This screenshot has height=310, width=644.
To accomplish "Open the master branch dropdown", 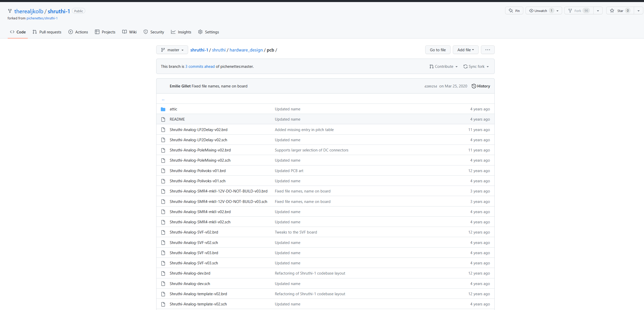I will pos(172,50).
